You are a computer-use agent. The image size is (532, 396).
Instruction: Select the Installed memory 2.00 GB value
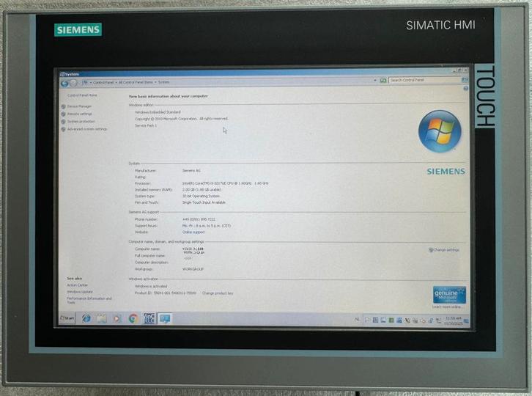(x=202, y=189)
